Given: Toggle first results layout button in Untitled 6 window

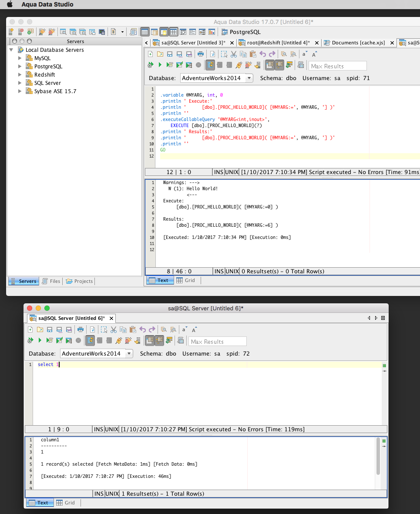Looking at the screenshot, I should click(150, 340).
